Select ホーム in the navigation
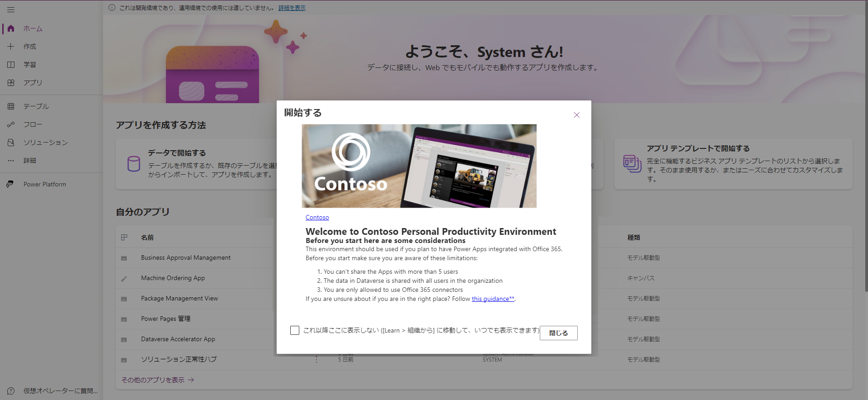 [33, 29]
